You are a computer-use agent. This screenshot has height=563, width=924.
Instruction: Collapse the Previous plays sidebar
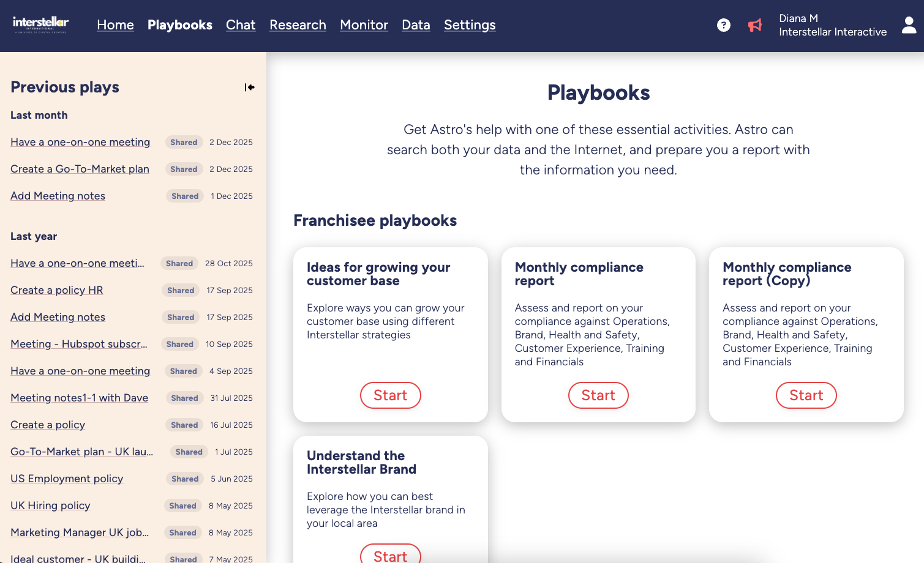coord(249,87)
